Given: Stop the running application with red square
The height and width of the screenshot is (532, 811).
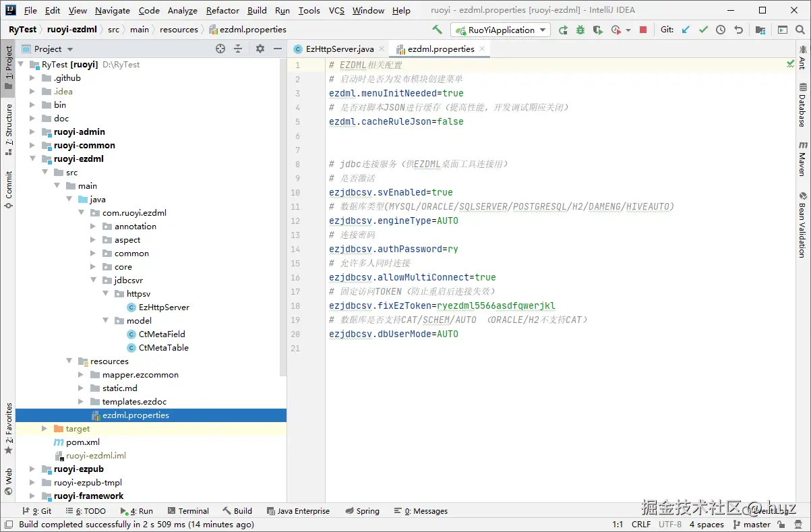Looking at the screenshot, I should coord(643,30).
